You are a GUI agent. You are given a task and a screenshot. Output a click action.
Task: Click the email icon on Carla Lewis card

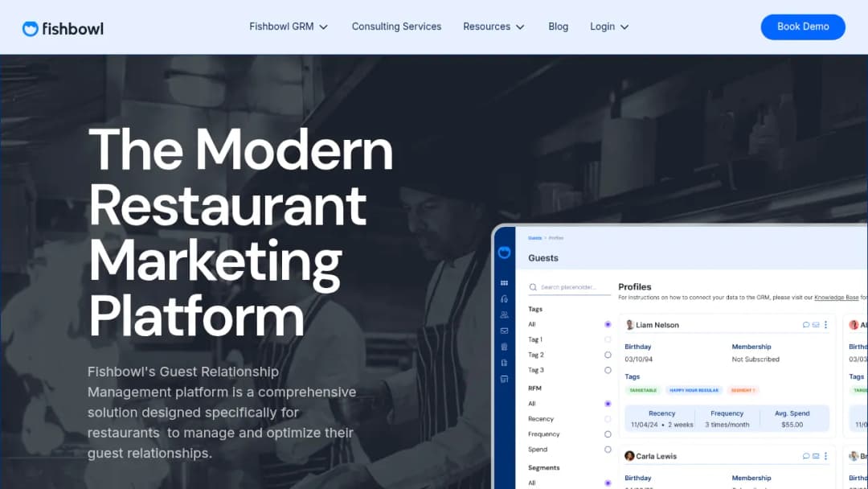[816, 456]
